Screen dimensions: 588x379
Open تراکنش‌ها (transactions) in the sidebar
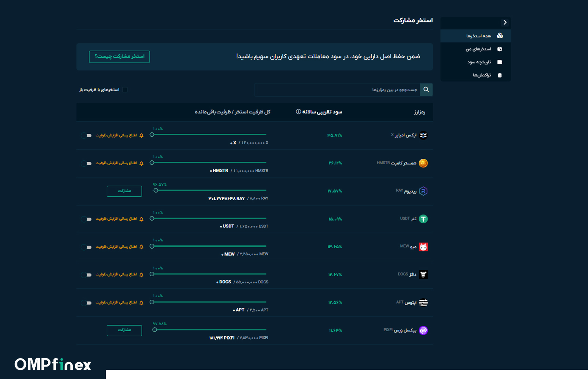(476, 75)
